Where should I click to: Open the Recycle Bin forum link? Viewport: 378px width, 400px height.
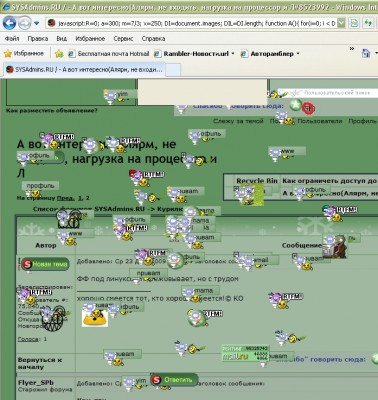point(257,181)
